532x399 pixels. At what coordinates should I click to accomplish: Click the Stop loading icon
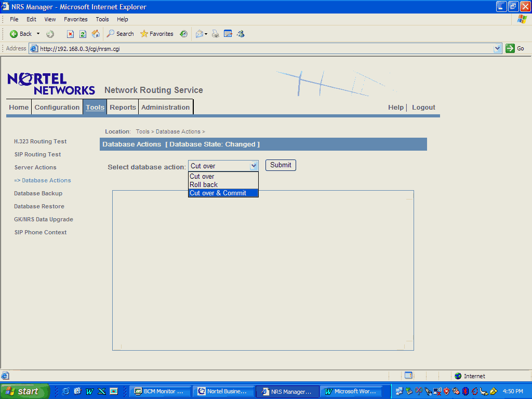[x=70, y=34]
